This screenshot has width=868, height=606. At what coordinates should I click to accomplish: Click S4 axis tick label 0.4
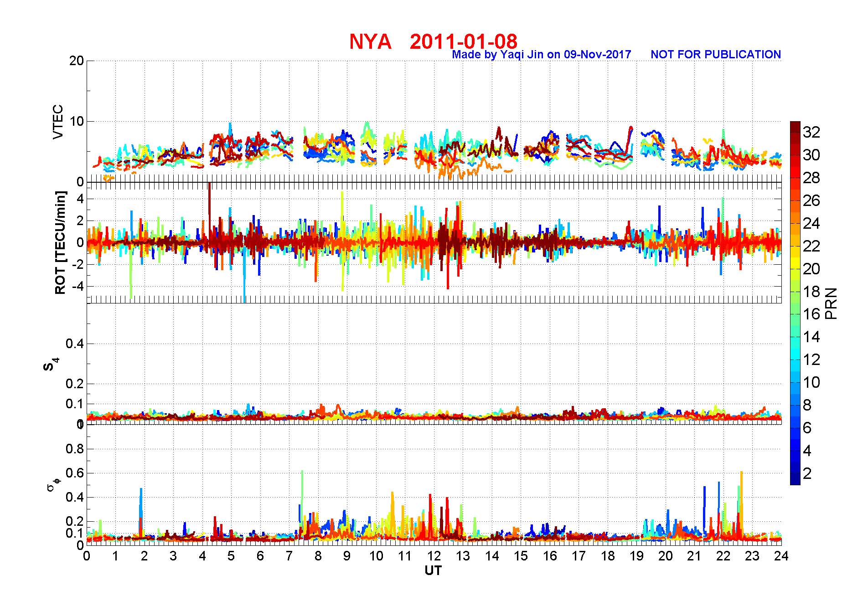(75, 344)
